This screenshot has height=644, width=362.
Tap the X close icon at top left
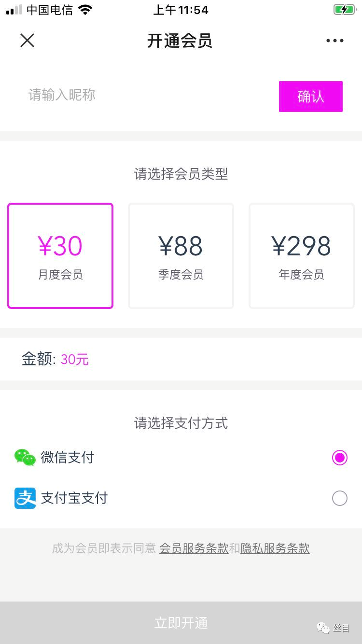[28, 41]
